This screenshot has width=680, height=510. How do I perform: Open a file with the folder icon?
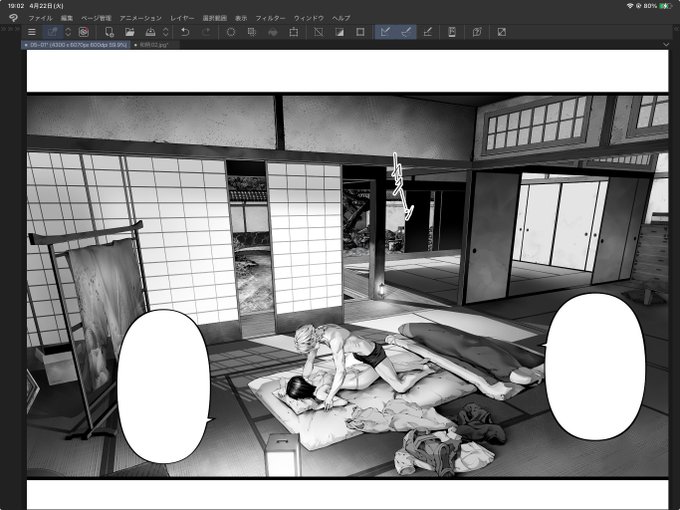(x=130, y=32)
